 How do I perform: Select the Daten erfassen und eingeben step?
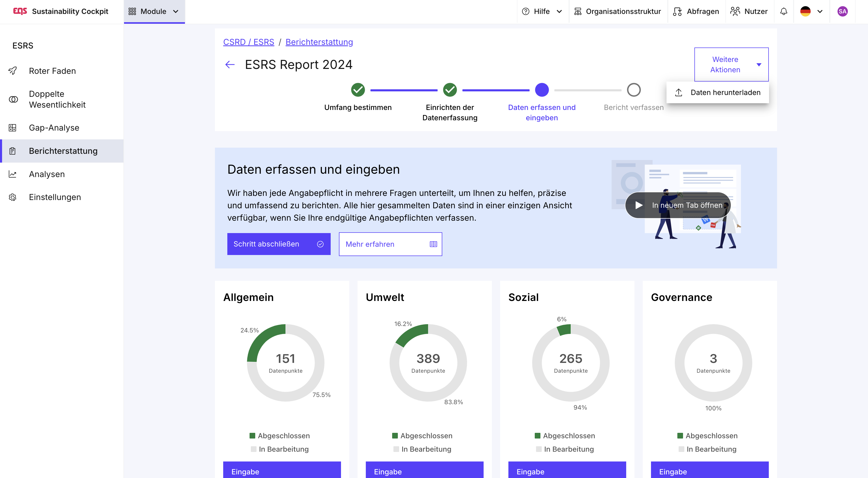pos(542,90)
